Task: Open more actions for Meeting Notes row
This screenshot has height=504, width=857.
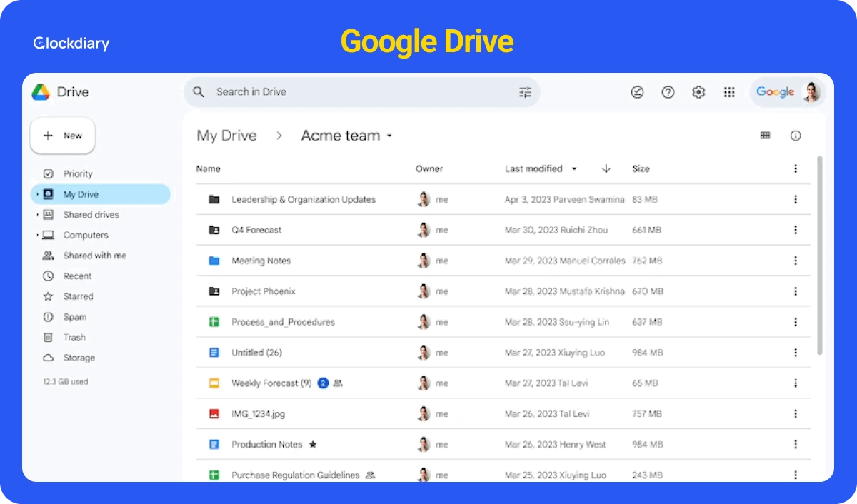Action: click(x=796, y=261)
